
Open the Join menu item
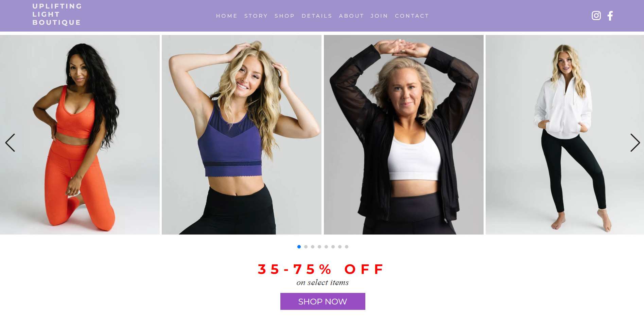coord(379,16)
